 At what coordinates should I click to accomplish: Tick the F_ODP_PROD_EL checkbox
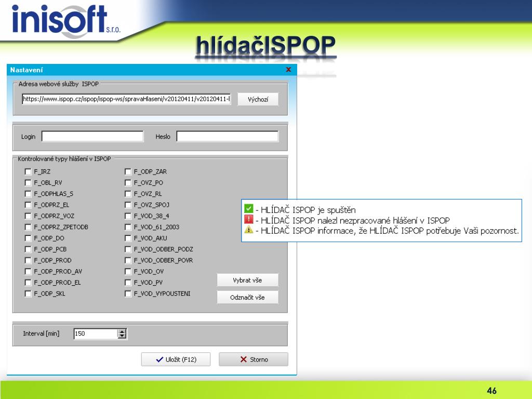tap(28, 283)
